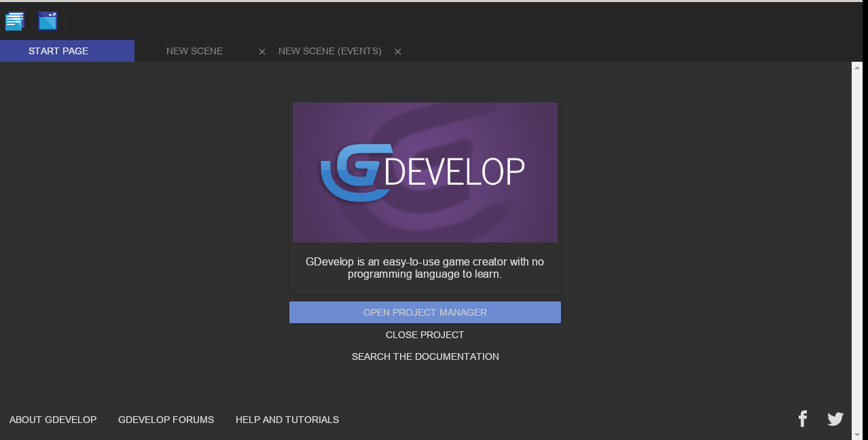Click the scene preview window toolbar icon
This screenshot has width=868, height=440.
tap(48, 21)
